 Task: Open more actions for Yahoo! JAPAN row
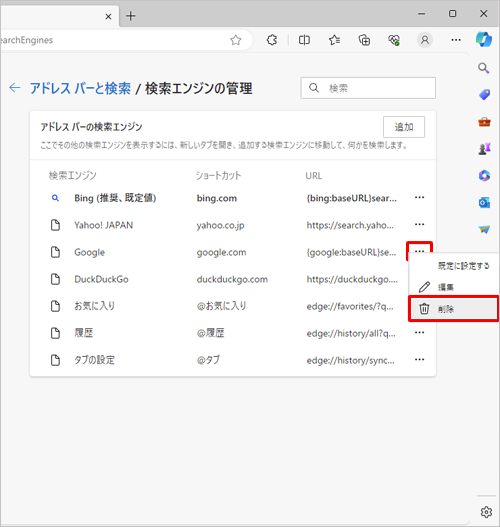pyautogui.click(x=419, y=225)
